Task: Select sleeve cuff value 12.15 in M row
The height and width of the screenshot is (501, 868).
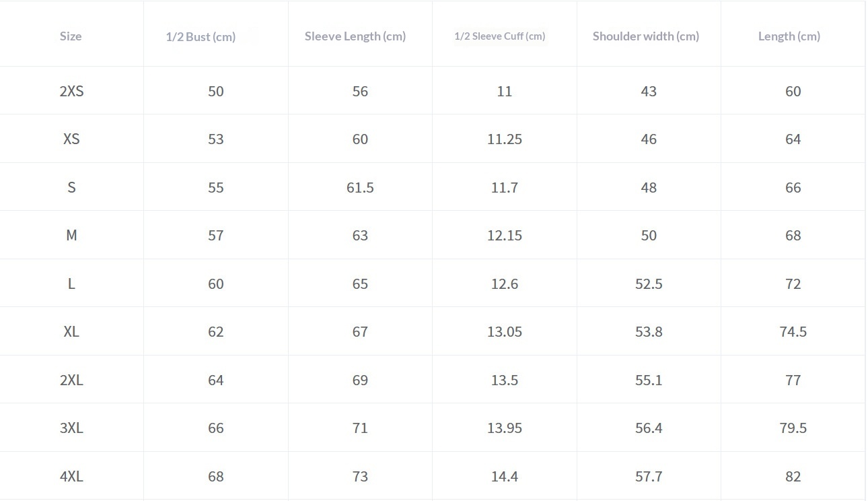Action: coord(505,236)
